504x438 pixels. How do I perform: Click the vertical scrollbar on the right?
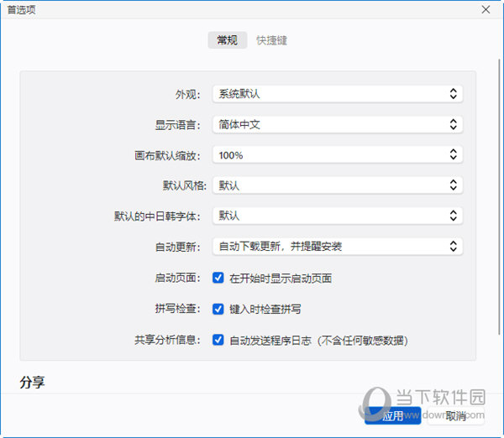point(499,196)
